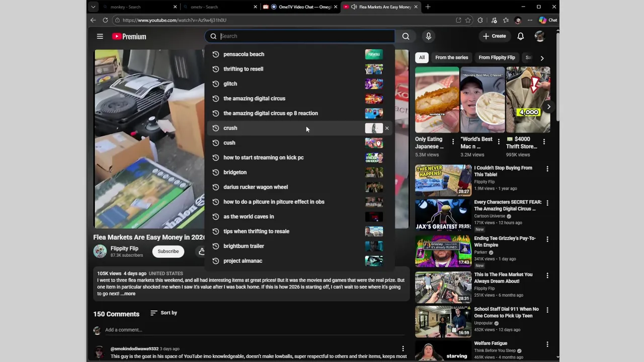
Task: Go to the YouTube Premium home logo
Action: (129, 36)
